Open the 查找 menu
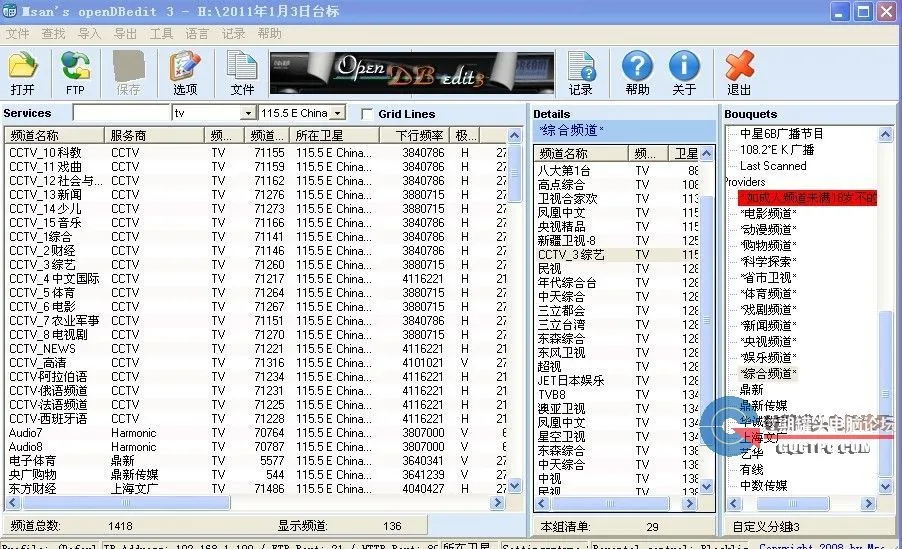Screen dimensions: 902x549 (x=53, y=34)
